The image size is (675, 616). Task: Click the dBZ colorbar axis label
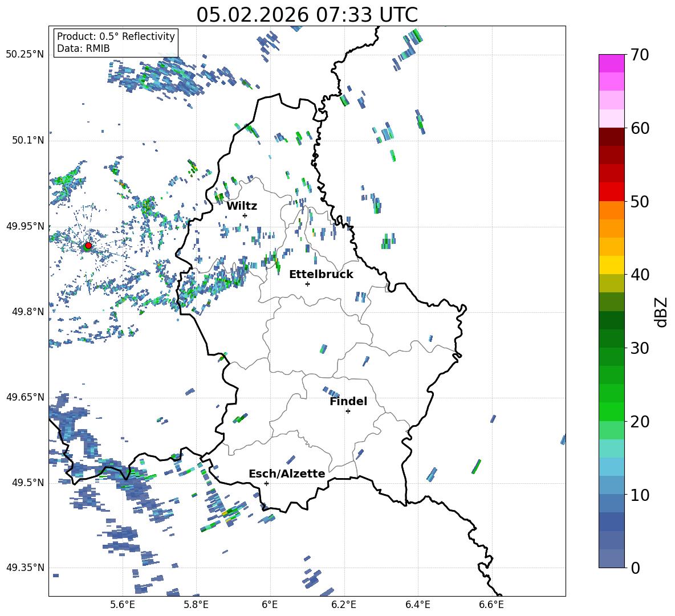(x=661, y=312)
